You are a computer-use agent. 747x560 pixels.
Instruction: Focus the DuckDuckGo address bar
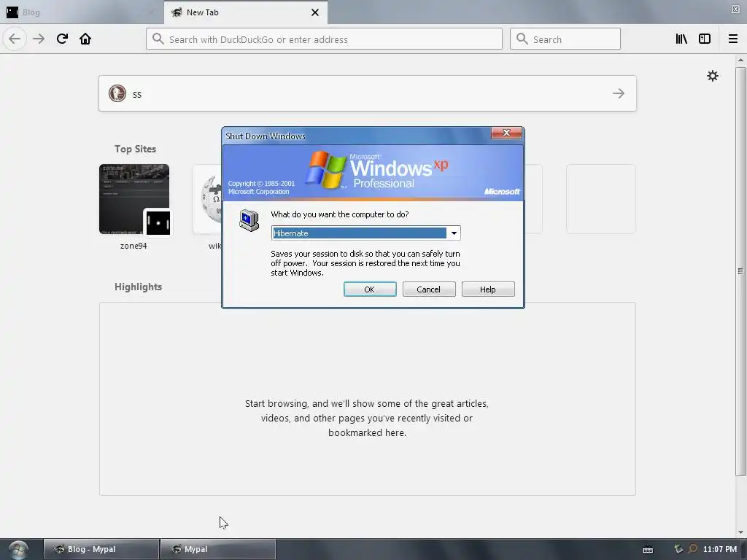tap(324, 39)
